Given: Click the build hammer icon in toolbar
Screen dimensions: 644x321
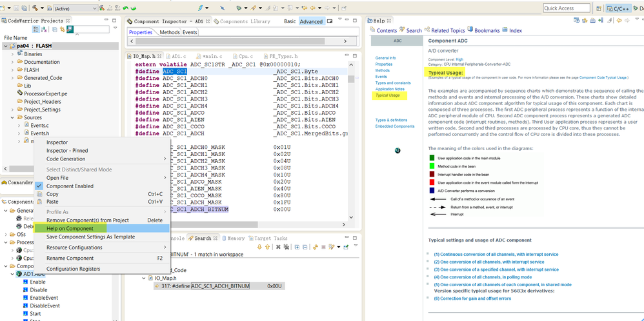Looking at the screenshot, I should tap(34, 8).
